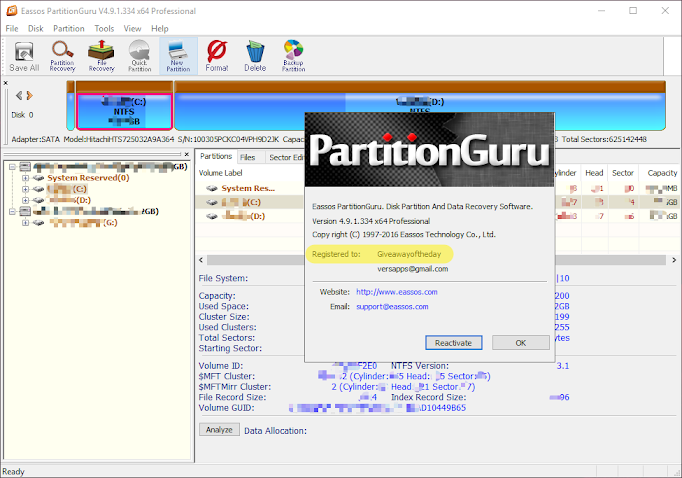Image resolution: width=682 pixels, height=478 pixels.
Task: Switch to the Files tab
Action: [247, 157]
